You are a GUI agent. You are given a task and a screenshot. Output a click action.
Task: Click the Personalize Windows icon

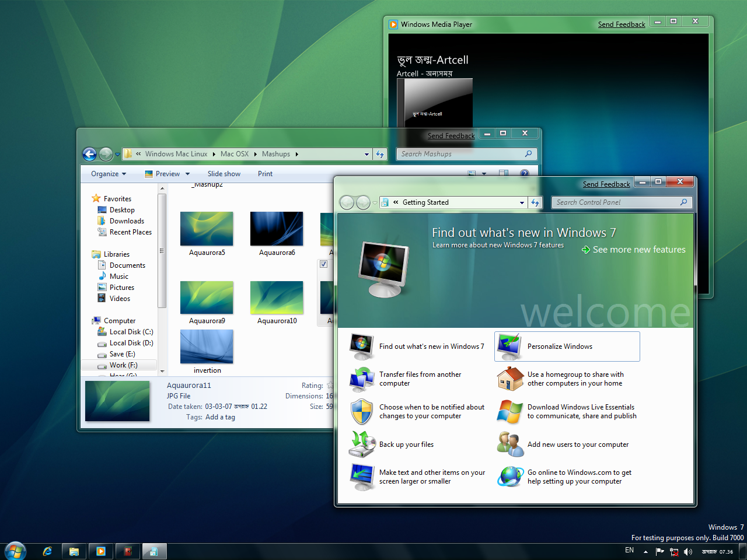pyautogui.click(x=509, y=346)
